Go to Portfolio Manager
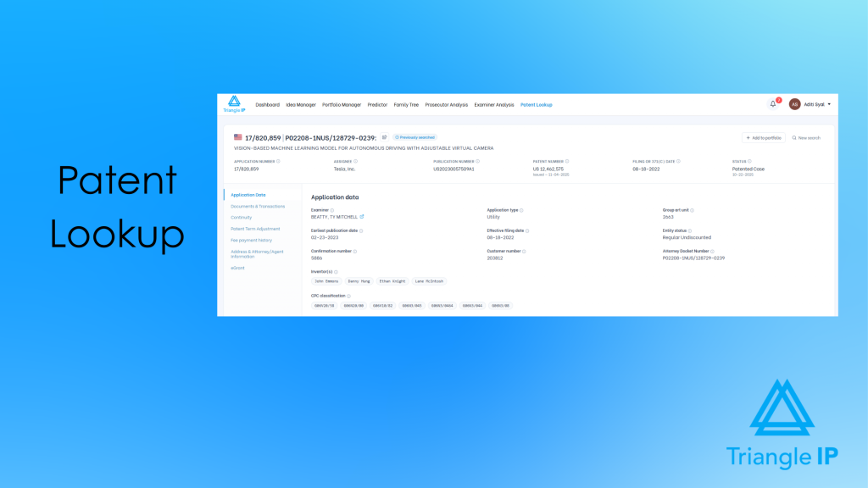 (342, 104)
